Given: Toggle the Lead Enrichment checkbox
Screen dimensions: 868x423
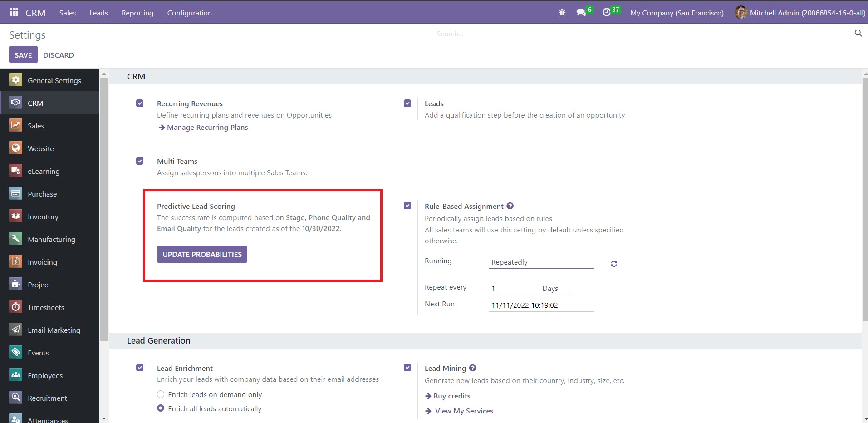Looking at the screenshot, I should point(140,368).
